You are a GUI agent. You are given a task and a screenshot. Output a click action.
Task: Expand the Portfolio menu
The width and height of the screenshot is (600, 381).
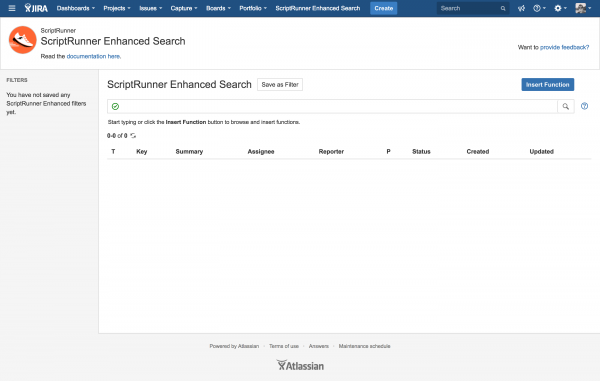[253, 8]
